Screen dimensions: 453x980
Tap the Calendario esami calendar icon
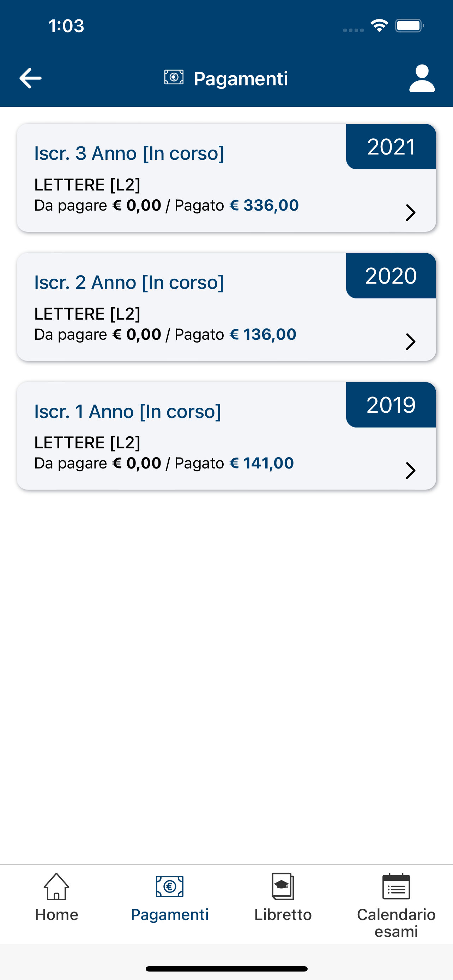(x=396, y=886)
